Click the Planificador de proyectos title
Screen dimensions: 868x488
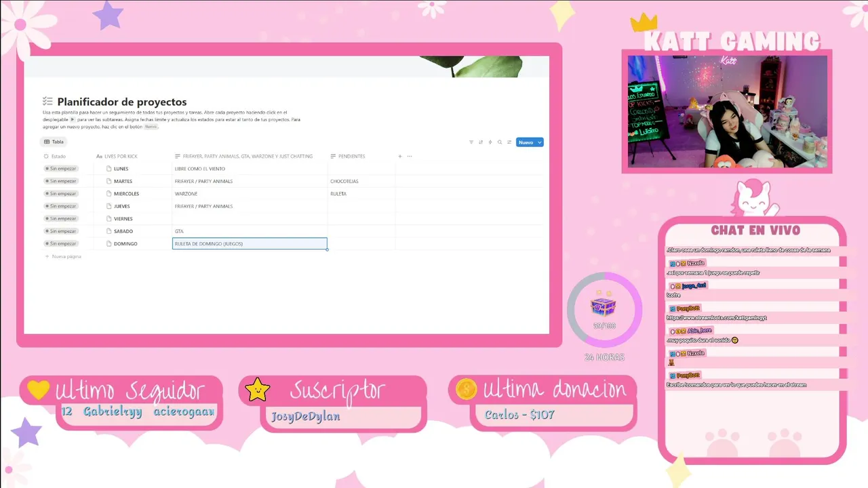(122, 102)
